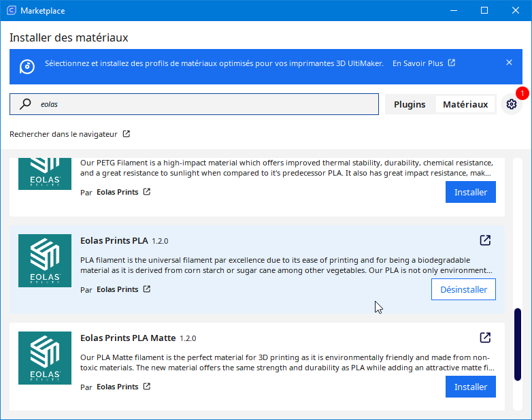The width and height of the screenshot is (532, 420).
Task: Maximize the Marketplace window
Action: click(484, 10)
